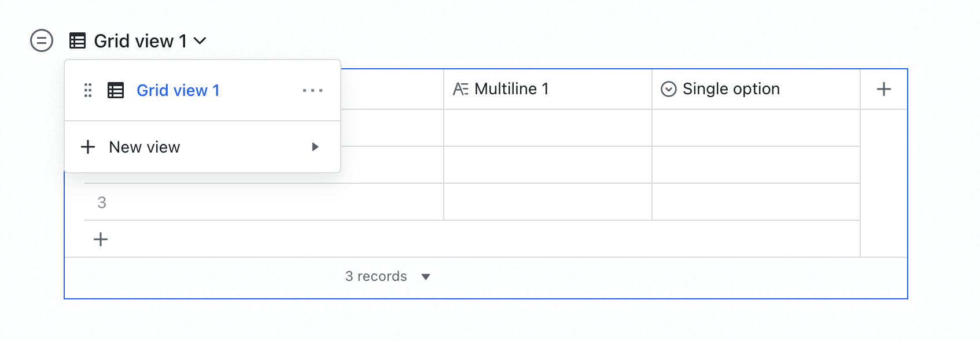Add a new record row with the plus

point(101,239)
